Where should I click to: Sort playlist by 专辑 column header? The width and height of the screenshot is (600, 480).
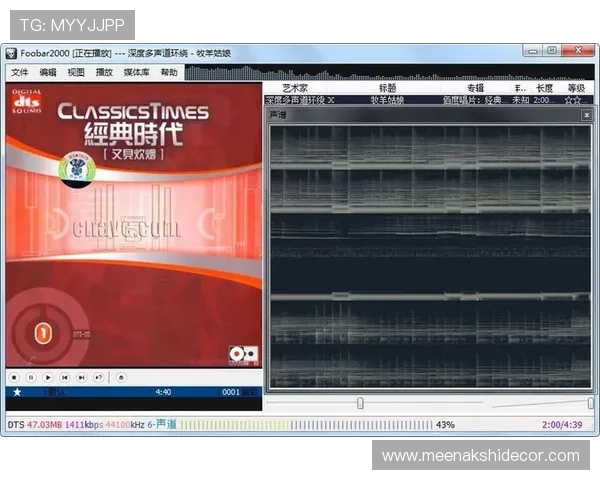click(475, 88)
